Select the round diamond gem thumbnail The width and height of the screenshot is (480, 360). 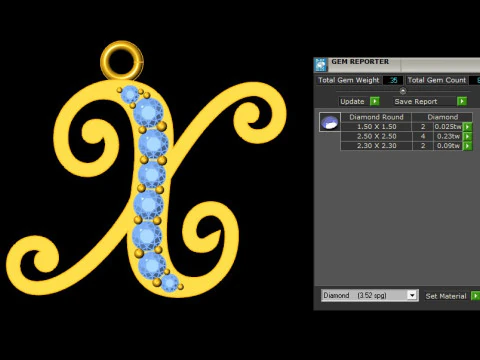pyautogui.click(x=330, y=122)
